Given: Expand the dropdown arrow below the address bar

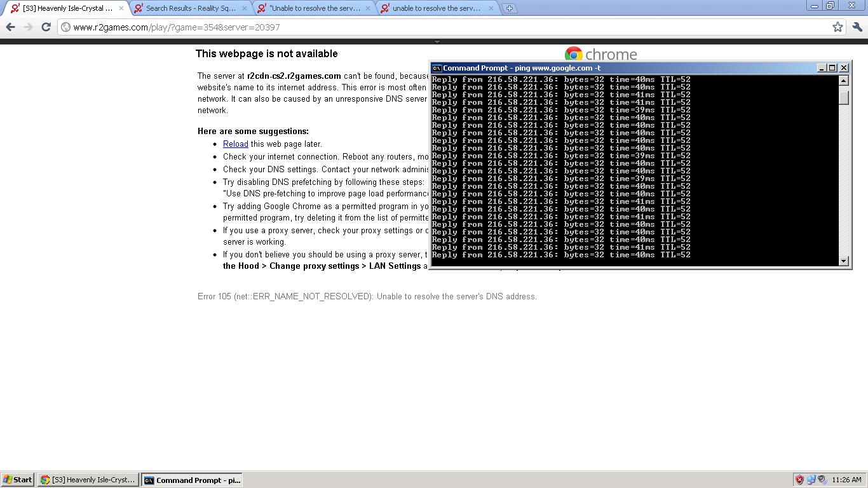Looking at the screenshot, I should click(x=437, y=42).
